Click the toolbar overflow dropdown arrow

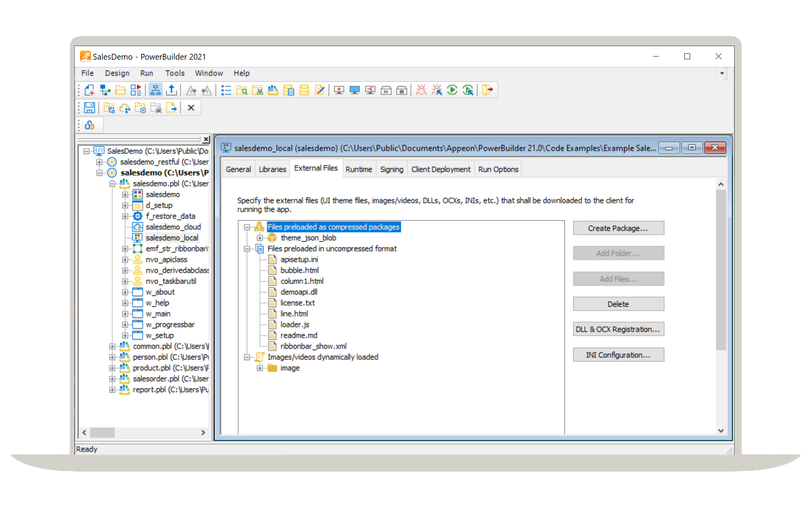click(722, 73)
